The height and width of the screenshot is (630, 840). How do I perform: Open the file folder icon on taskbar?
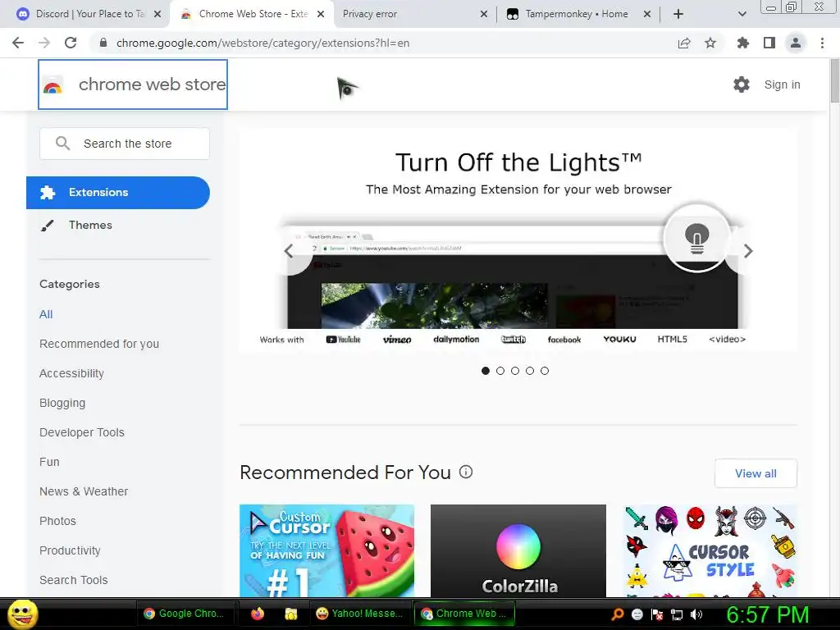(291, 614)
